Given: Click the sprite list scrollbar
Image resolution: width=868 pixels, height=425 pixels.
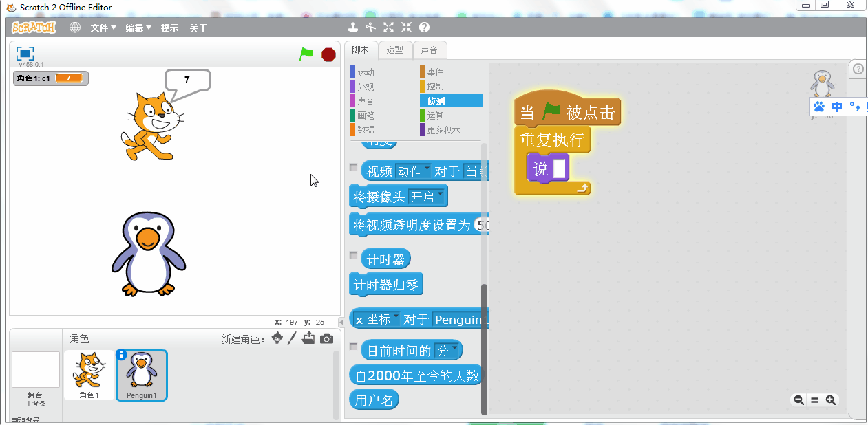Looking at the screenshot, I should (336, 385).
